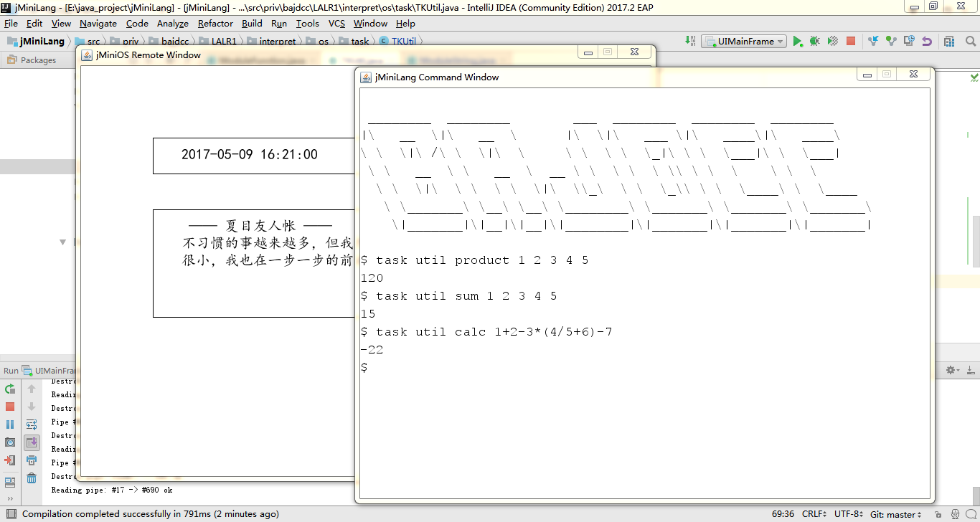
Task: Open the UIMainFrame run configuration dropdown
Action: pos(744,41)
